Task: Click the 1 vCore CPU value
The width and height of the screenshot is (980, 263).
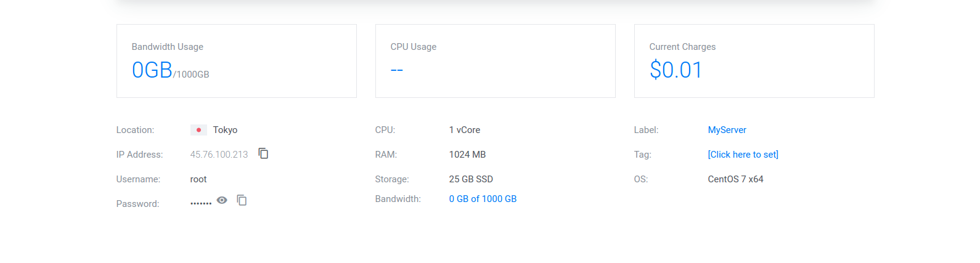Action: point(464,130)
